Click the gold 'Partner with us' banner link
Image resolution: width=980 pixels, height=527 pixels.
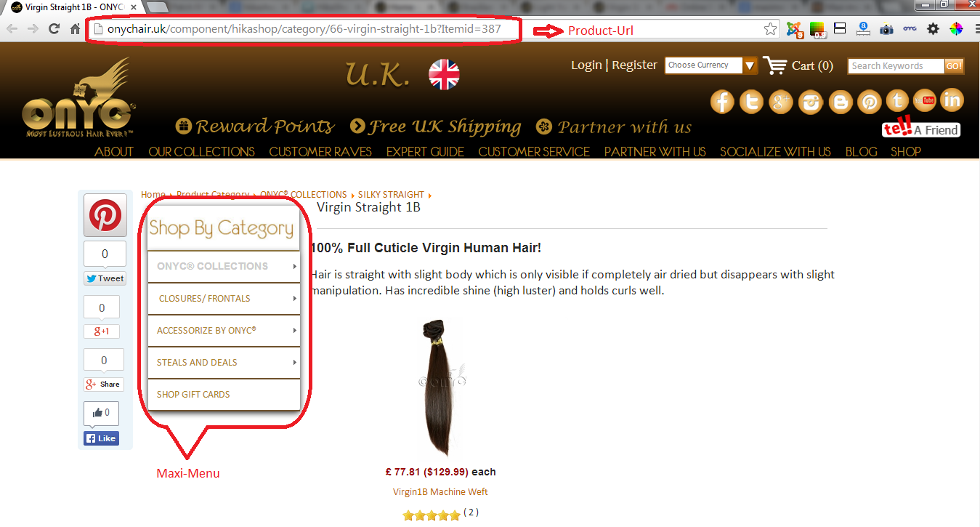tap(614, 127)
